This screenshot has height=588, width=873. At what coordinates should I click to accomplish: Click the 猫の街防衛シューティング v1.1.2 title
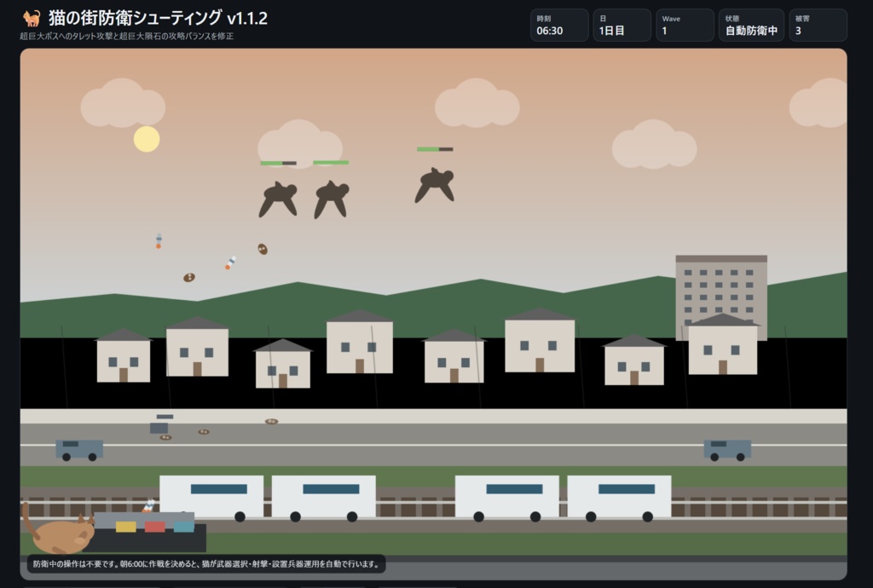point(158,18)
